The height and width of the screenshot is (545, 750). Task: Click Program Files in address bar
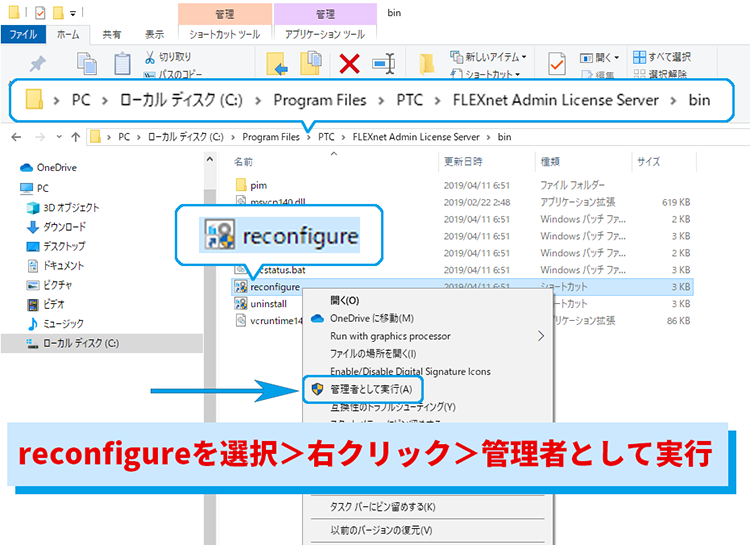coord(271,137)
